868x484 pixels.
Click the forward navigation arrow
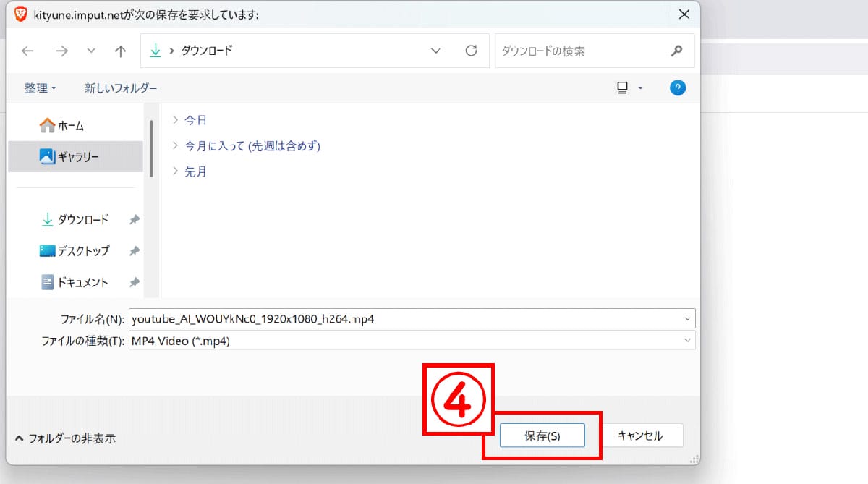click(x=62, y=51)
